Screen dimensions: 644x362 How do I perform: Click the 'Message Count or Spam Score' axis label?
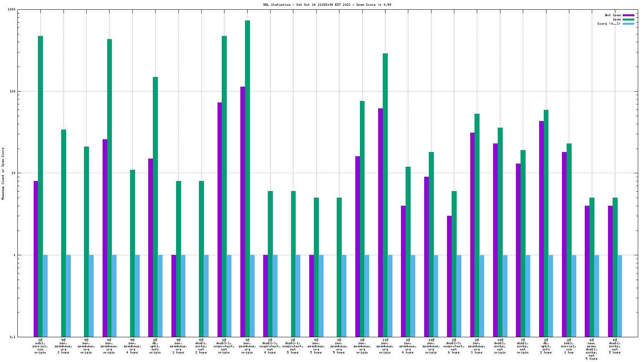coord(3,173)
